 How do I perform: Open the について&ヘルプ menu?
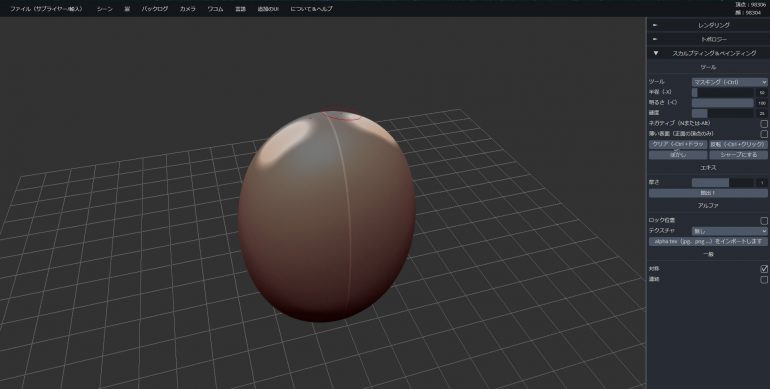(311, 9)
